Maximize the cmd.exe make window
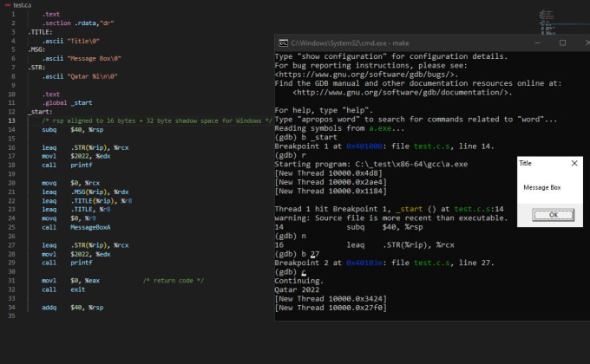Image resolution: width=590 pixels, height=364 pixels. [x=562, y=42]
